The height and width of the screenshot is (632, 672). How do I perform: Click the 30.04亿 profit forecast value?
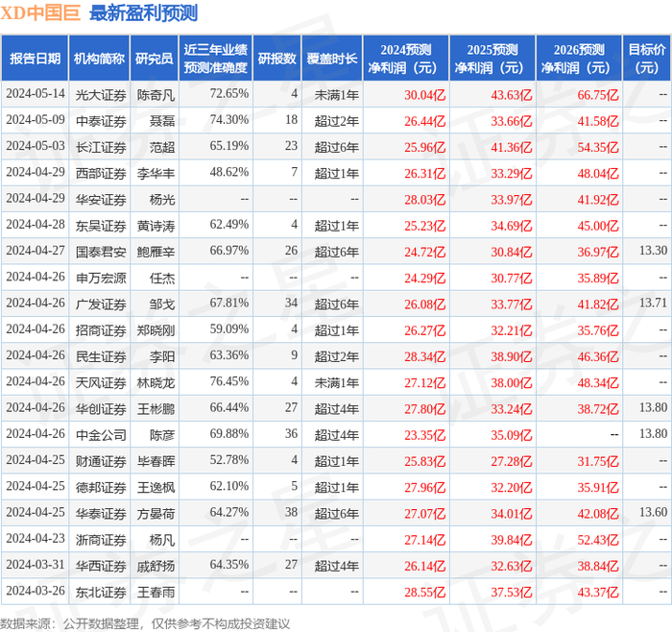(425, 95)
